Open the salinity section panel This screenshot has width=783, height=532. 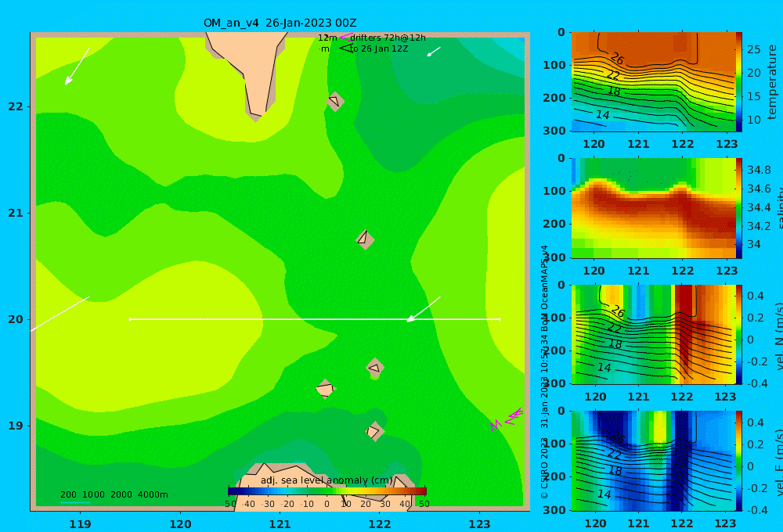(x=653, y=208)
